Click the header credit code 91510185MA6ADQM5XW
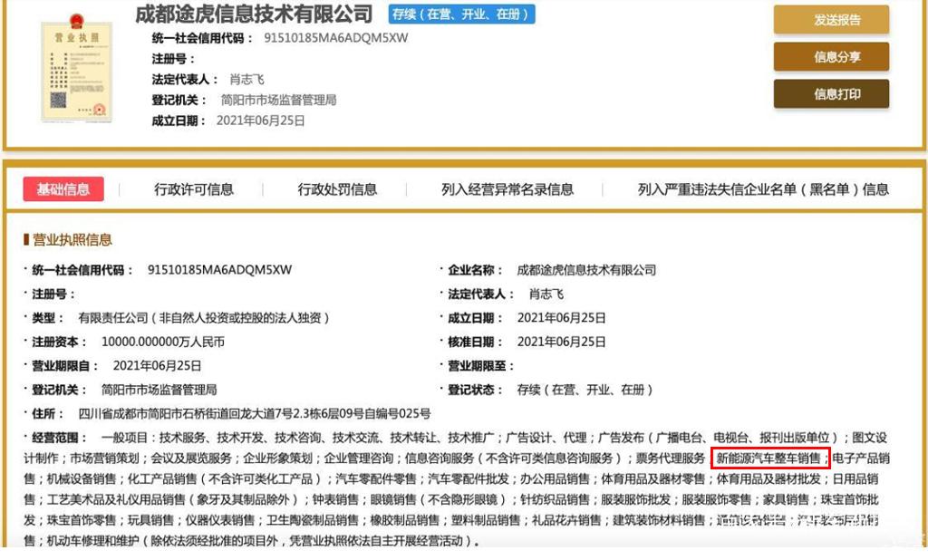The width and height of the screenshot is (928, 560). (335, 38)
